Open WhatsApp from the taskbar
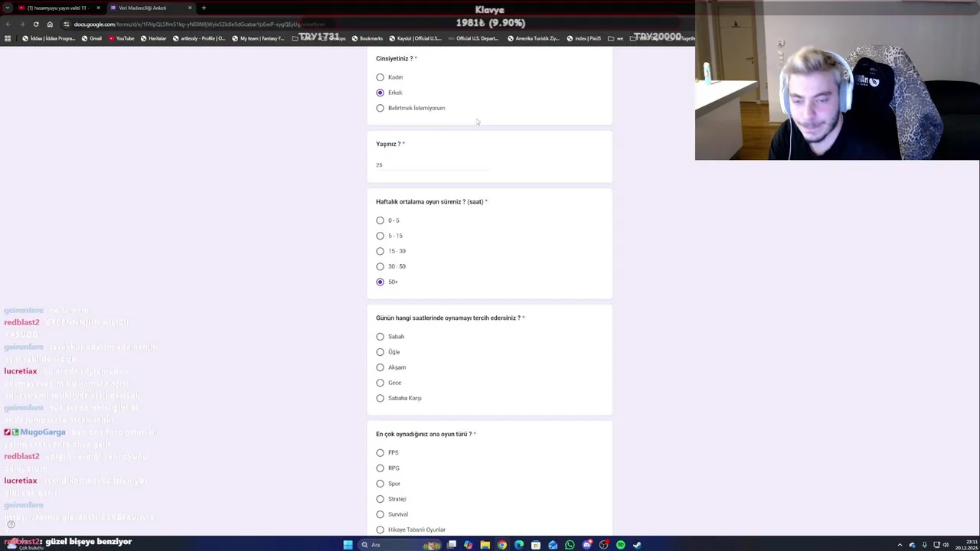 click(x=570, y=545)
